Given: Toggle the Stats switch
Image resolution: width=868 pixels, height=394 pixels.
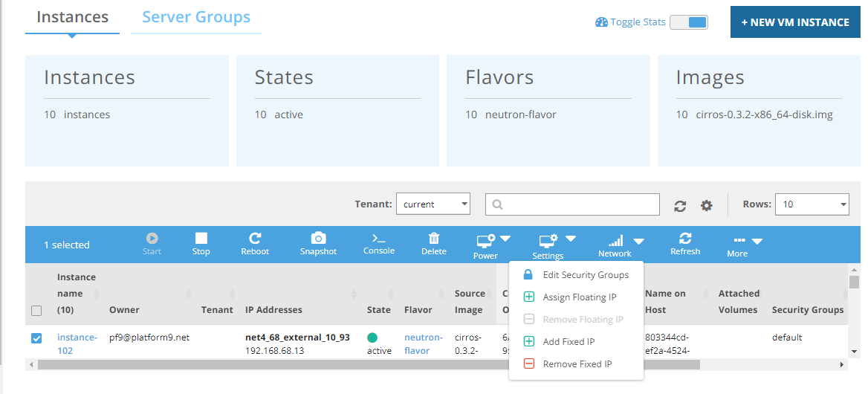Looking at the screenshot, I should [689, 22].
